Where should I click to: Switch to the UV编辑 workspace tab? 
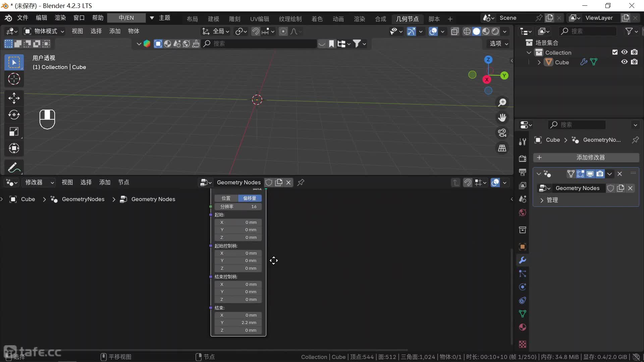click(259, 19)
